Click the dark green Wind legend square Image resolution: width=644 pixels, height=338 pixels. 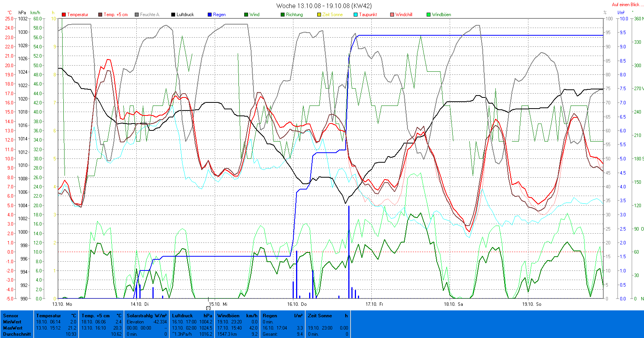point(246,15)
